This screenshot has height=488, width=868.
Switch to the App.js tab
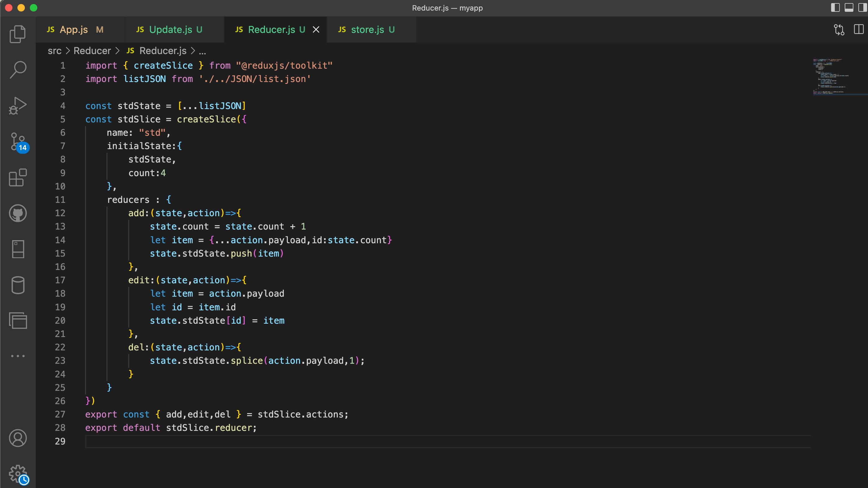pyautogui.click(x=80, y=30)
